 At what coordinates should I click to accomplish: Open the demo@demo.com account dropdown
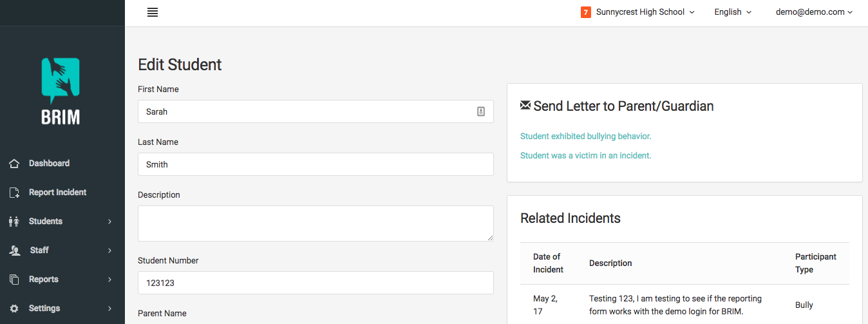(x=814, y=12)
